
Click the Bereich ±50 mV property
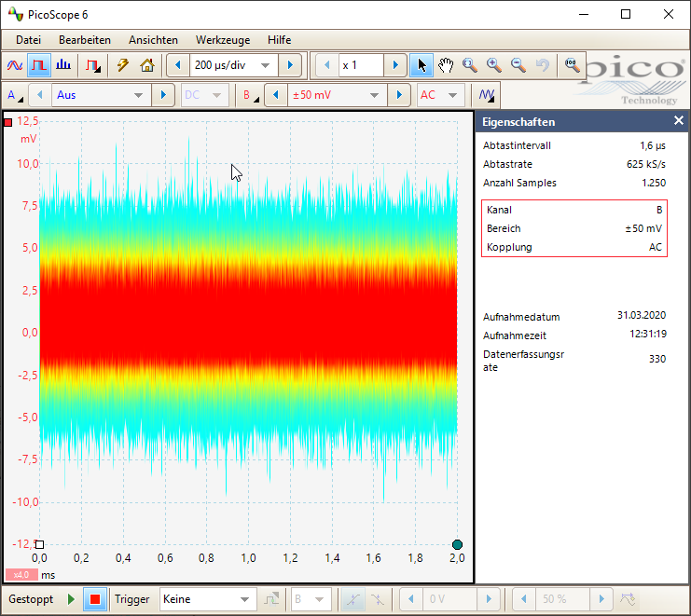(x=574, y=228)
